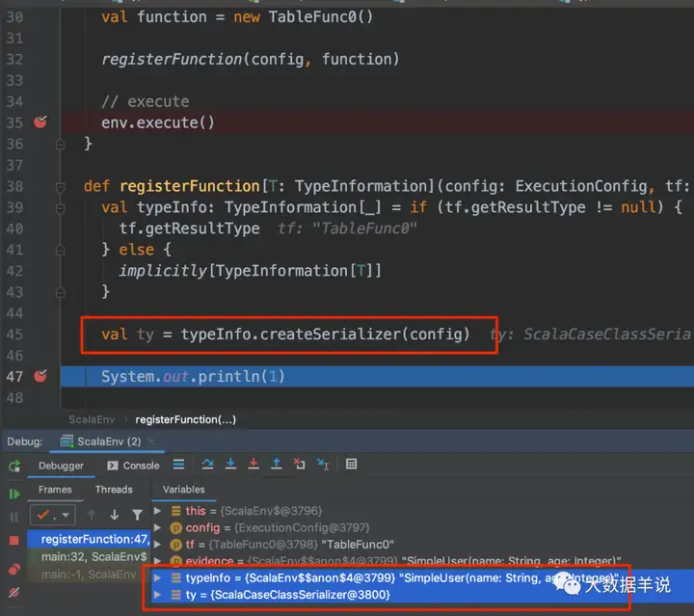Expand the 'tf' variable node
Viewport: 694px width, 616px height.
click(x=157, y=545)
